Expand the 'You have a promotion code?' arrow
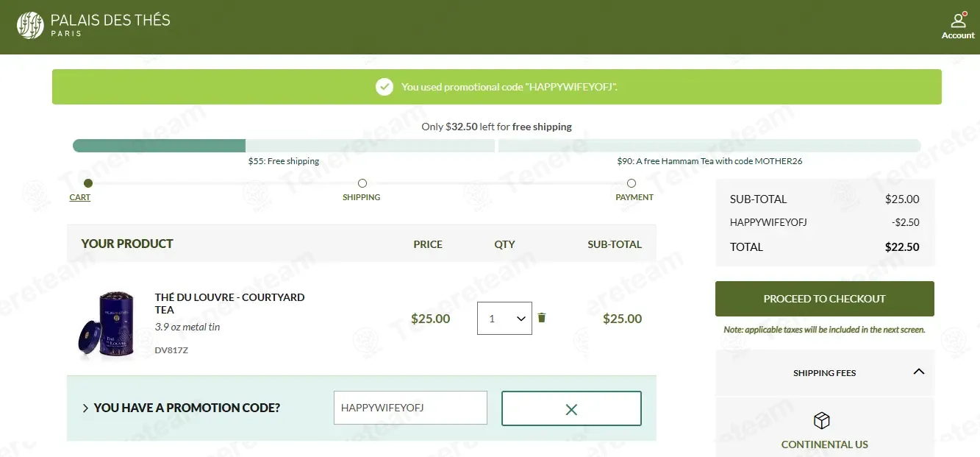 [85, 408]
